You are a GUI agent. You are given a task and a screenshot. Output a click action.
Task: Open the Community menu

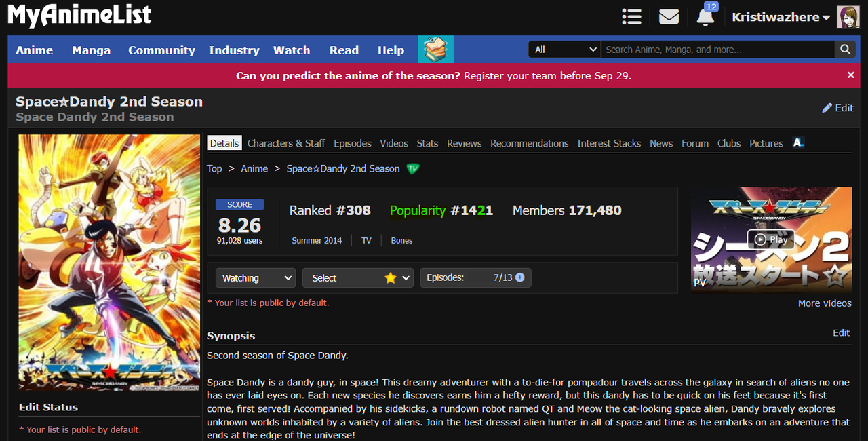coord(161,50)
